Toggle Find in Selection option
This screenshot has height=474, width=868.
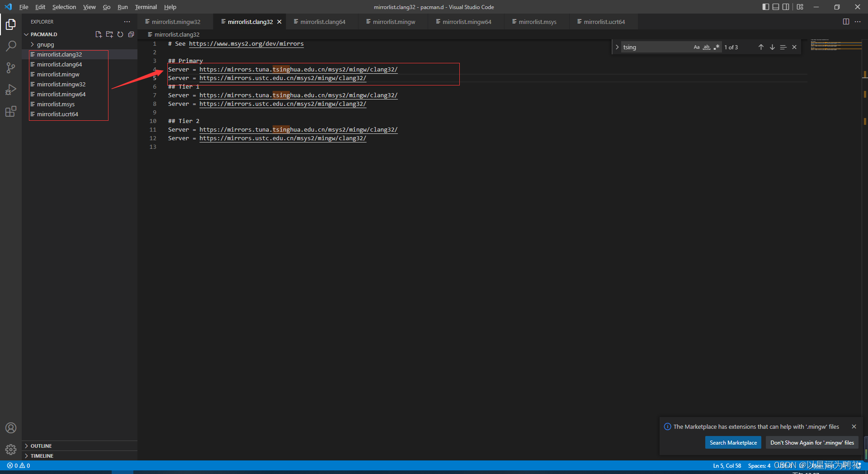(783, 47)
